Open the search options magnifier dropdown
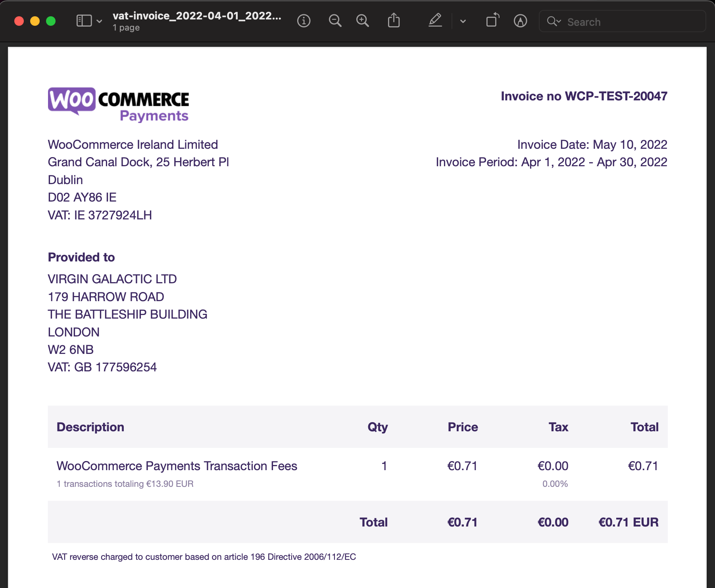The height and width of the screenshot is (588, 715). (554, 21)
